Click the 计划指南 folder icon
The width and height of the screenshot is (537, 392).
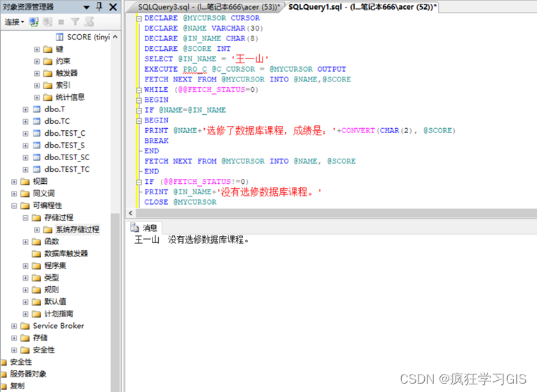click(x=37, y=314)
